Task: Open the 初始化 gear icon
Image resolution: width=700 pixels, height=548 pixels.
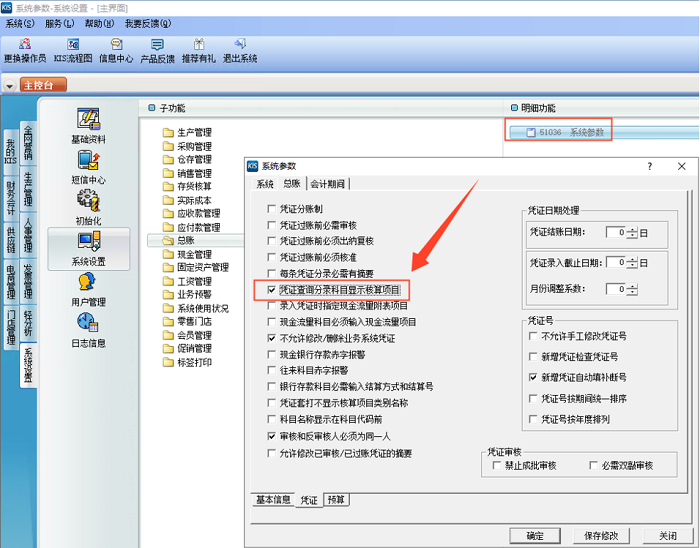Action: (88, 200)
